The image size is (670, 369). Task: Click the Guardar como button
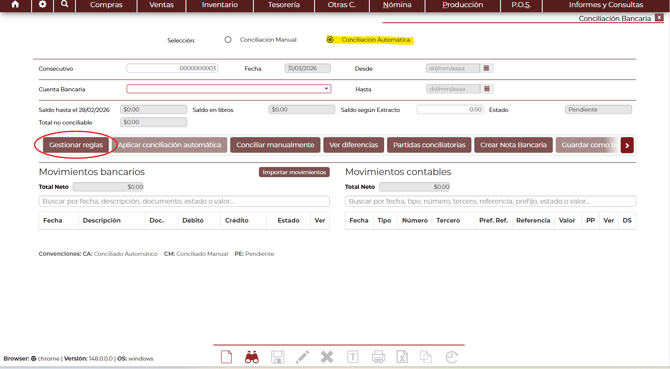point(588,145)
